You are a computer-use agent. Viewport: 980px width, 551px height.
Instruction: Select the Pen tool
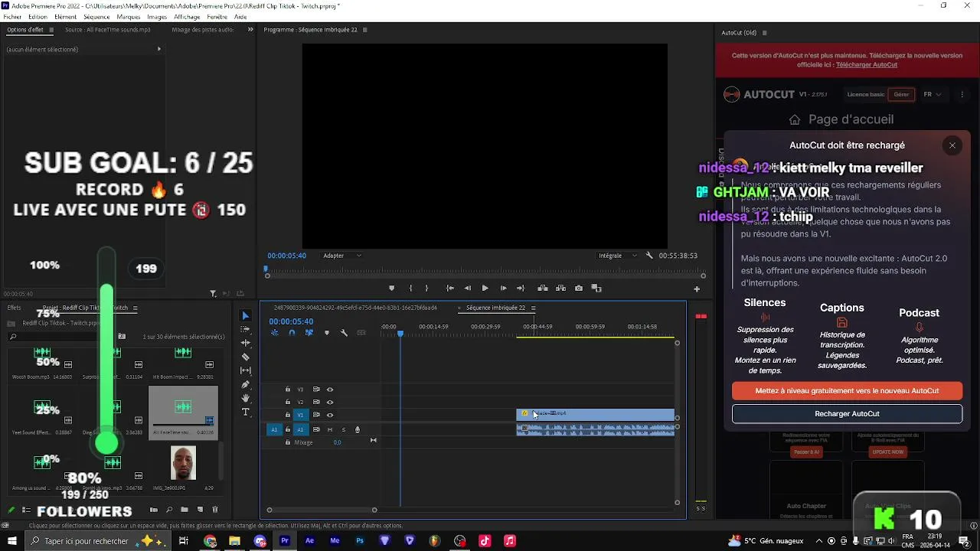(245, 384)
